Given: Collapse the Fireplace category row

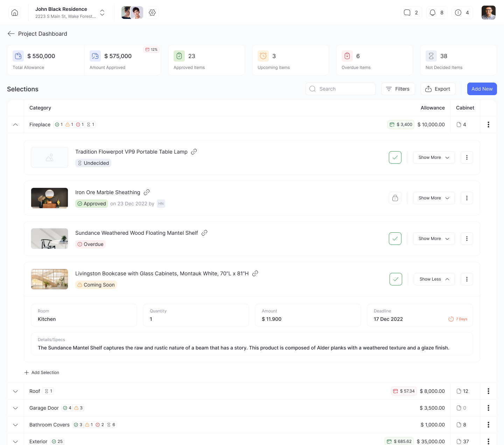Looking at the screenshot, I should click(15, 125).
